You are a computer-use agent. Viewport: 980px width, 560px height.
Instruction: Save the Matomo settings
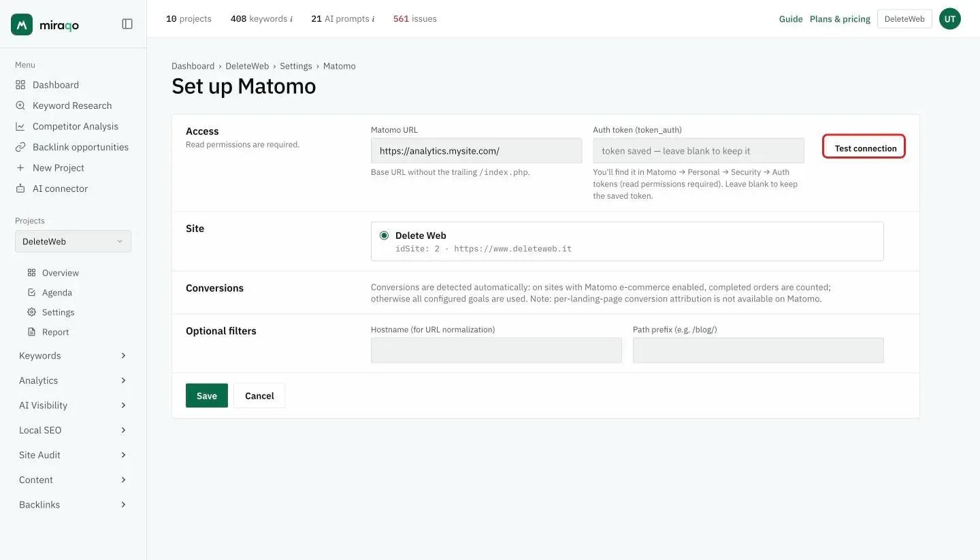click(x=207, y=396)
